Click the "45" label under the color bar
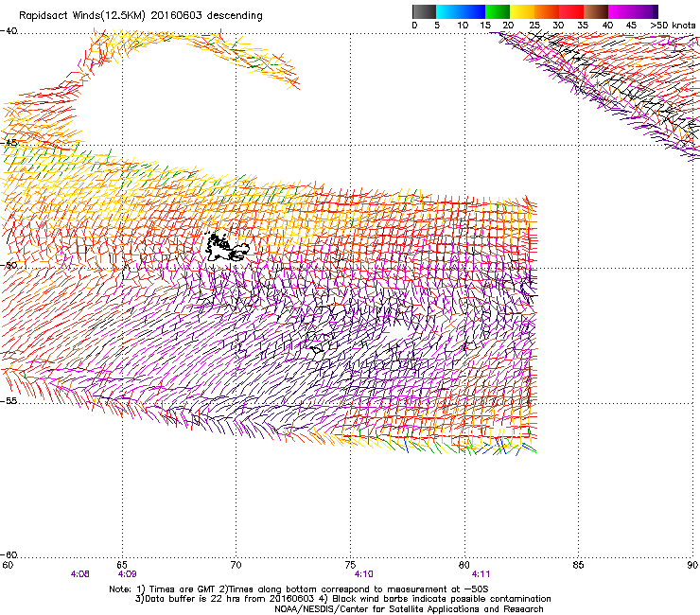Screen dimensions: 700x615 pyautogui.click(x=631, y=26)
